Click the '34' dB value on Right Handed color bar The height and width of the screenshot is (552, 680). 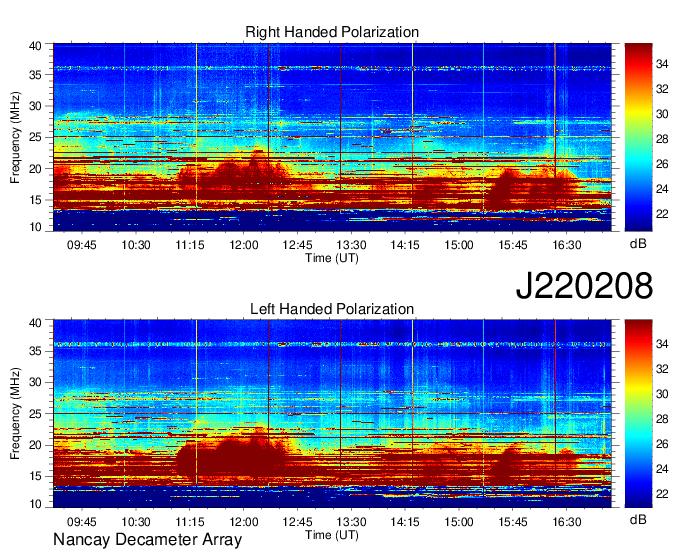click(x=662, y=64)
